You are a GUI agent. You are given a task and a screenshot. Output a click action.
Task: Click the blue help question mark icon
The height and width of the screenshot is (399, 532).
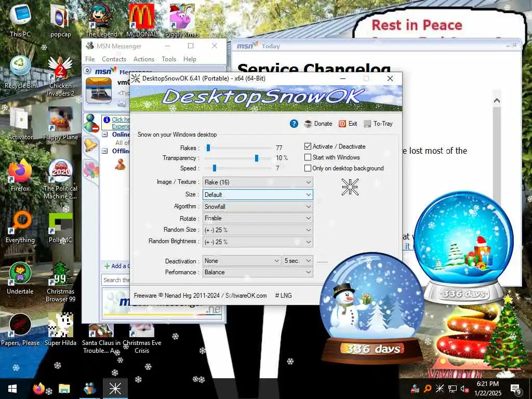294,124
